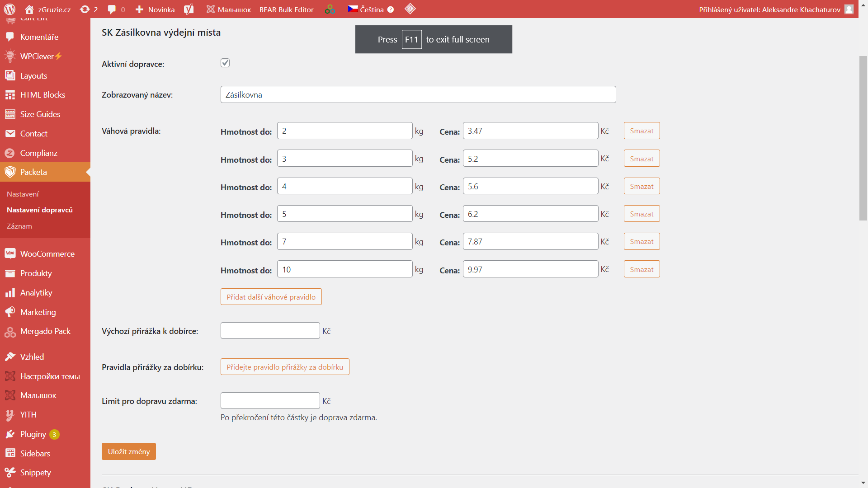
Task: Click the HTML Blocks sidebar icon
Action: 10,95
